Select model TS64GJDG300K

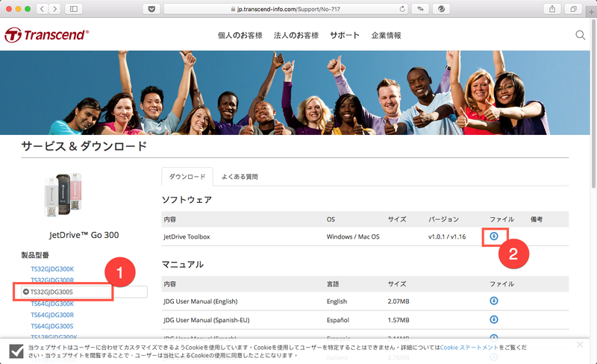[52, 304]
